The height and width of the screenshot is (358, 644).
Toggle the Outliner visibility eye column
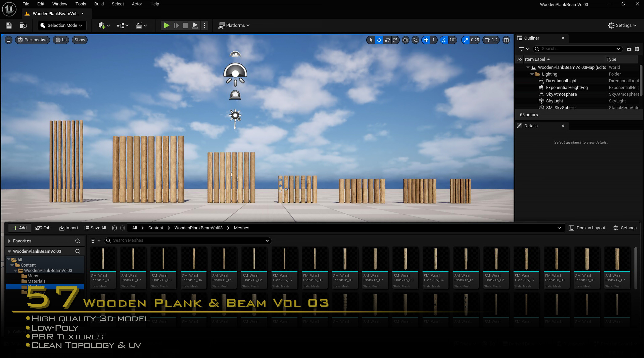[x=519, y=59]
